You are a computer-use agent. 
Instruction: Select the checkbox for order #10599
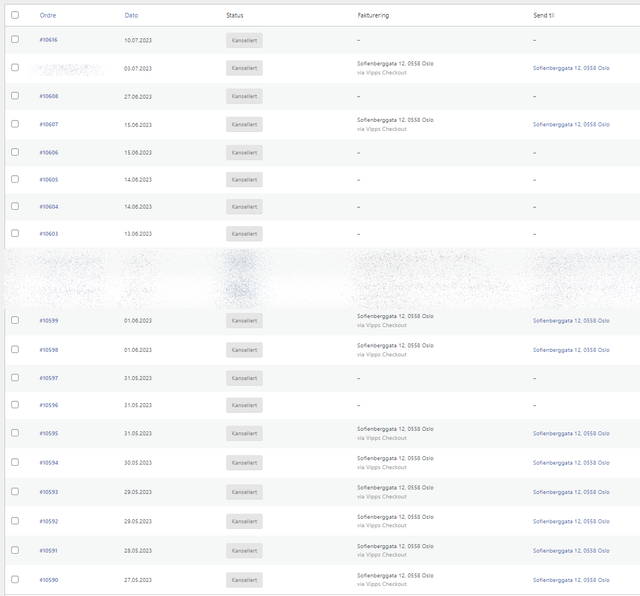15,320
